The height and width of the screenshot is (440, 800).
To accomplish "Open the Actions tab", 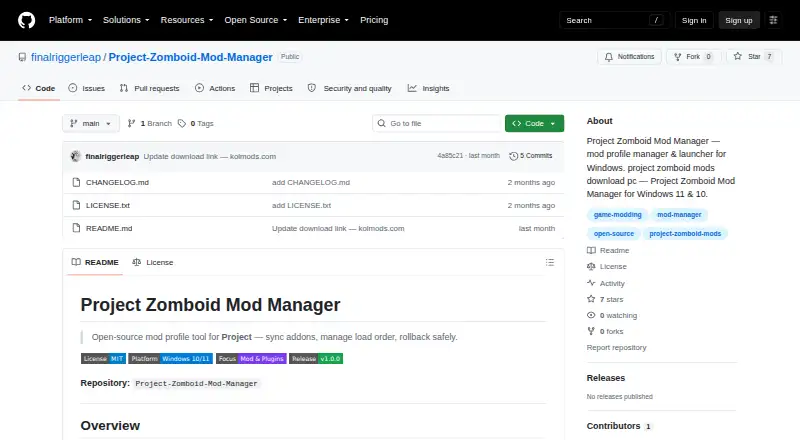I will (215, 88).
